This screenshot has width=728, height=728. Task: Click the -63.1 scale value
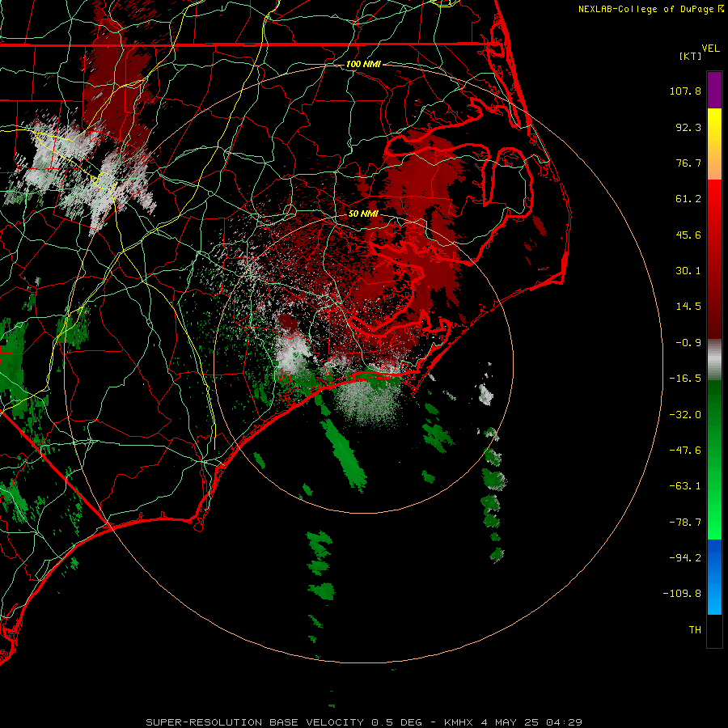click(x=685, y=486)
